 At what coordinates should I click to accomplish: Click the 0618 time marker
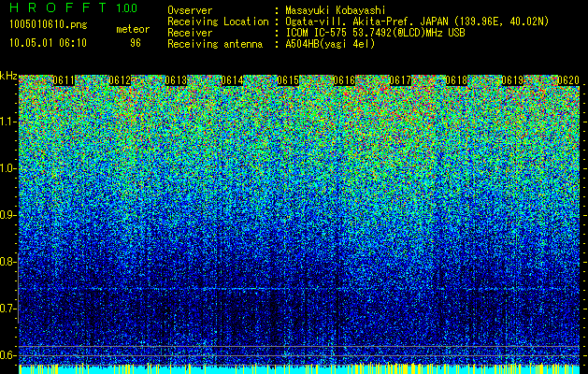tap(456, 80)
